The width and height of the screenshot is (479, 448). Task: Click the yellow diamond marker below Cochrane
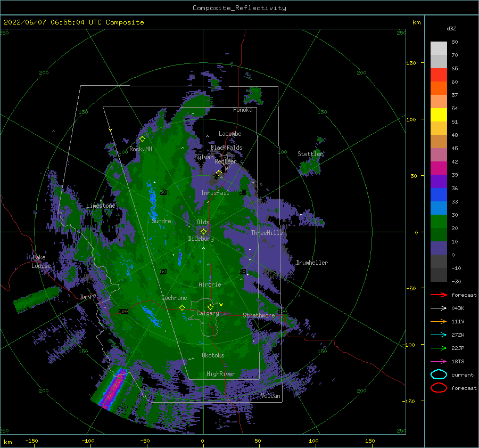(182, 307)
